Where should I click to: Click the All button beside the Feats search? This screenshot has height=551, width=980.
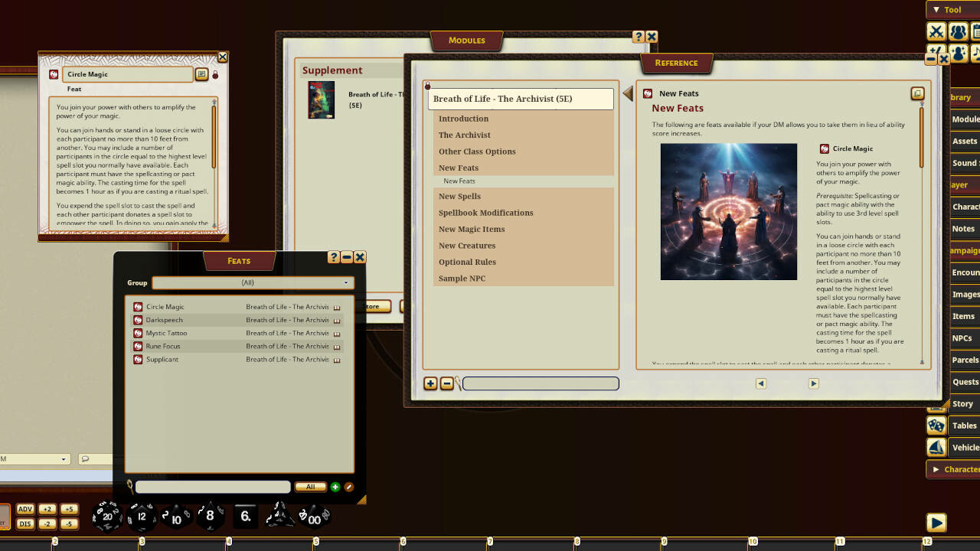[x=310, y=487]
